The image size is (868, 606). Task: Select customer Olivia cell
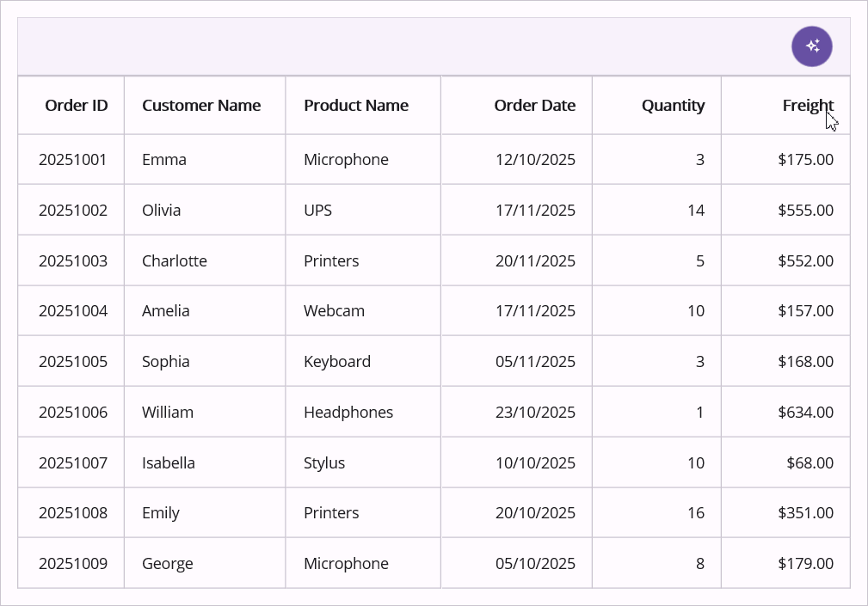(162, 211)
